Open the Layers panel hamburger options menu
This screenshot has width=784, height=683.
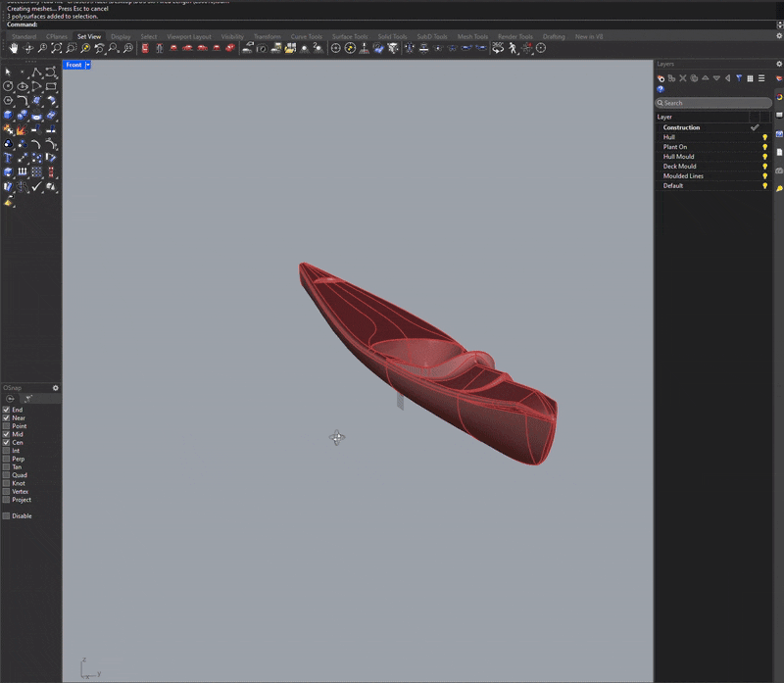coord(761,78)
